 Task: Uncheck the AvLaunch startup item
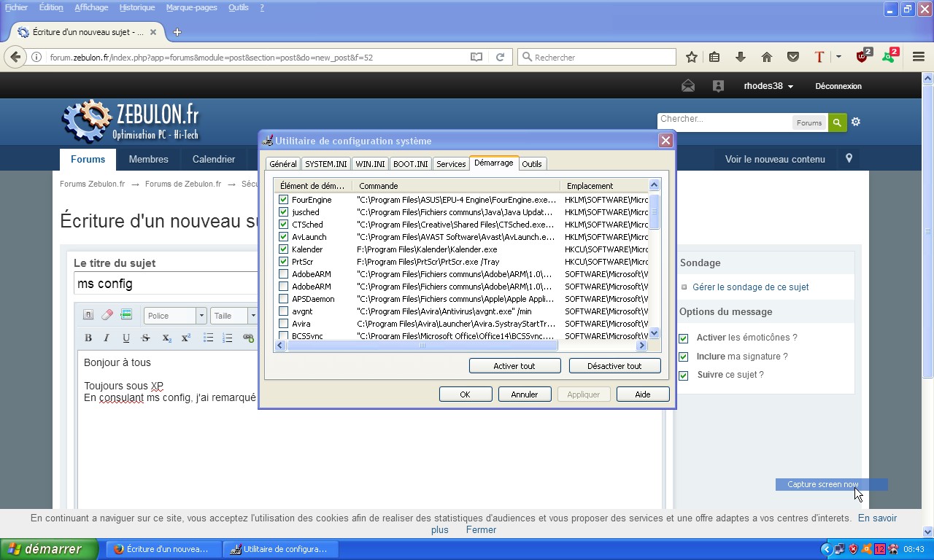(283, 237)
